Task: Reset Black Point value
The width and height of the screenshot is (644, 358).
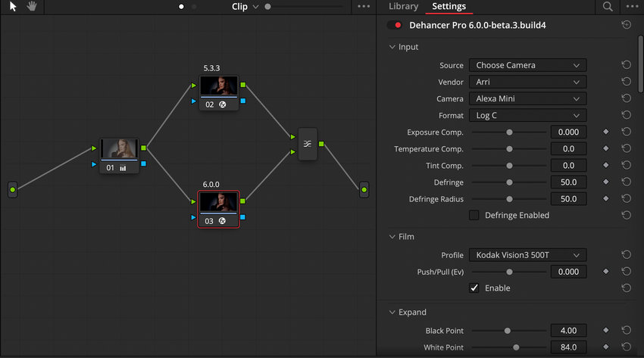Action: click(626, 330)
